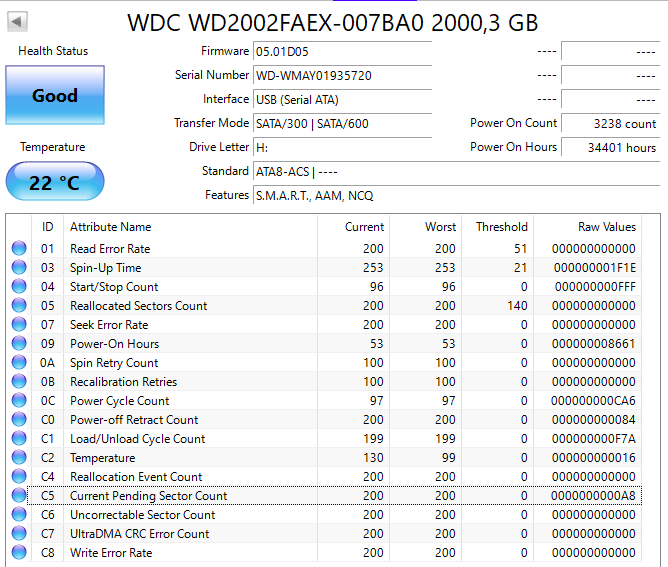Image resolution: width=668 pixels, height=567 pixels.
Task: Click the status orb for Temperature row
Action: (x=19, y=458)
